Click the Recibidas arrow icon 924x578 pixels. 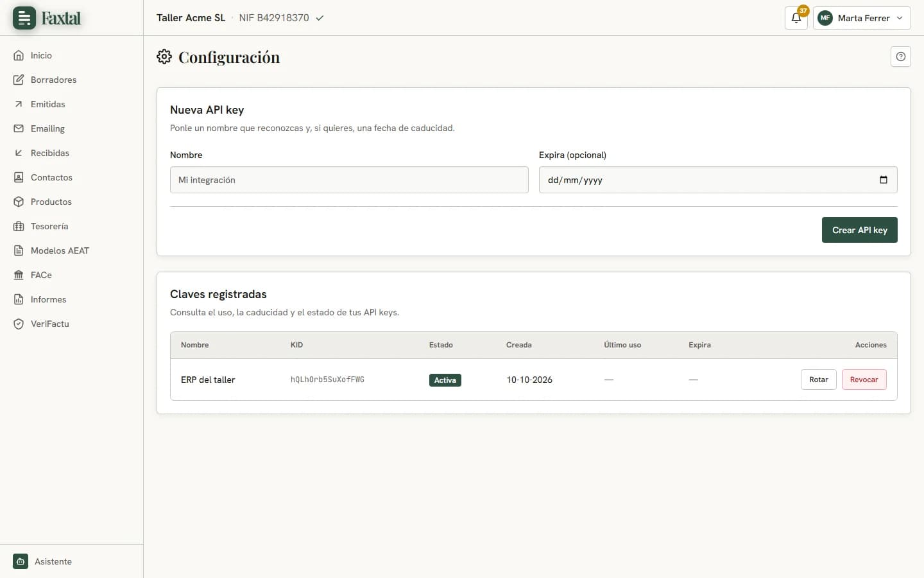[x=19, y=153]
